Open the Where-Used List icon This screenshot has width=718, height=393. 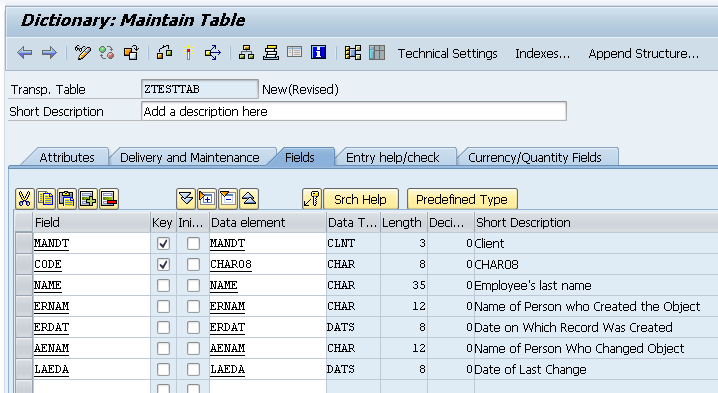point(213,53)
